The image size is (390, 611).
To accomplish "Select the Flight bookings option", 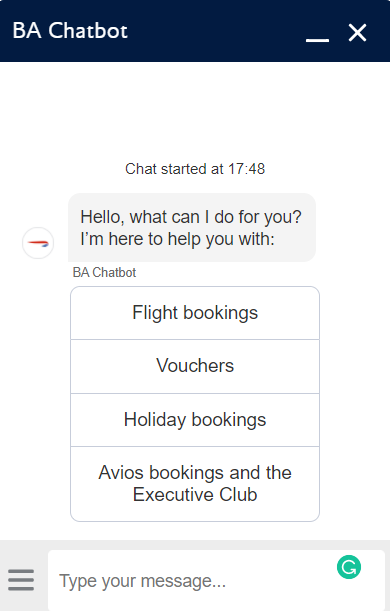I will pos(195,313).
